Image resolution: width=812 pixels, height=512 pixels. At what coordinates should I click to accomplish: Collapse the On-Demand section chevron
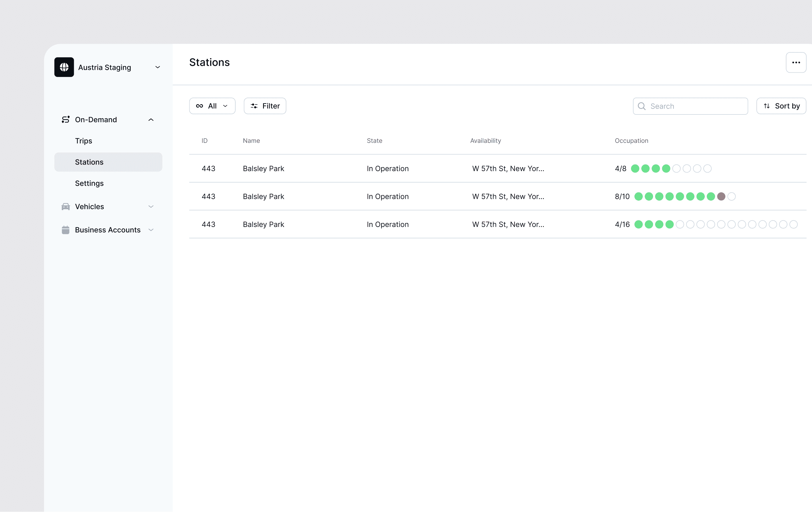(x=151, y=120)
